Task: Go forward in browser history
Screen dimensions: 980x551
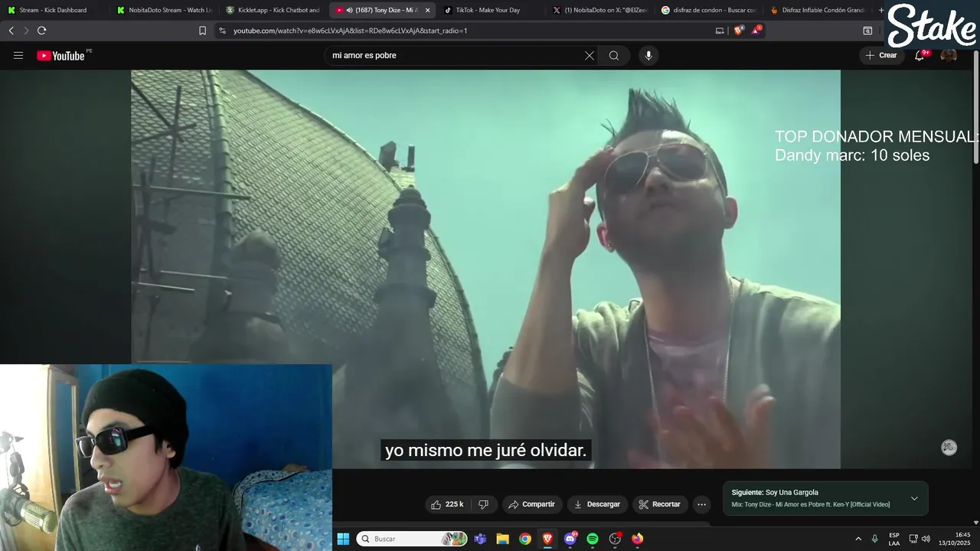Action: [x=26, y=31]
